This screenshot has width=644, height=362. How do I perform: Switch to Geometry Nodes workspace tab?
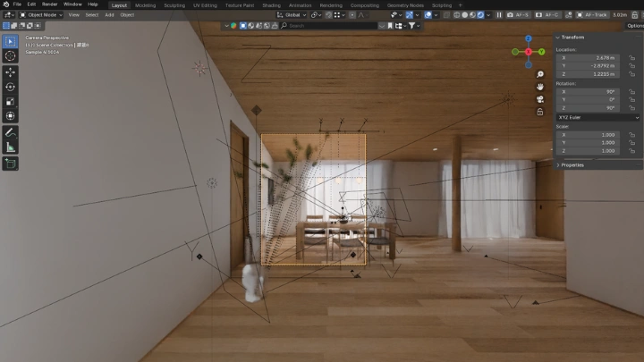(405, 5)
